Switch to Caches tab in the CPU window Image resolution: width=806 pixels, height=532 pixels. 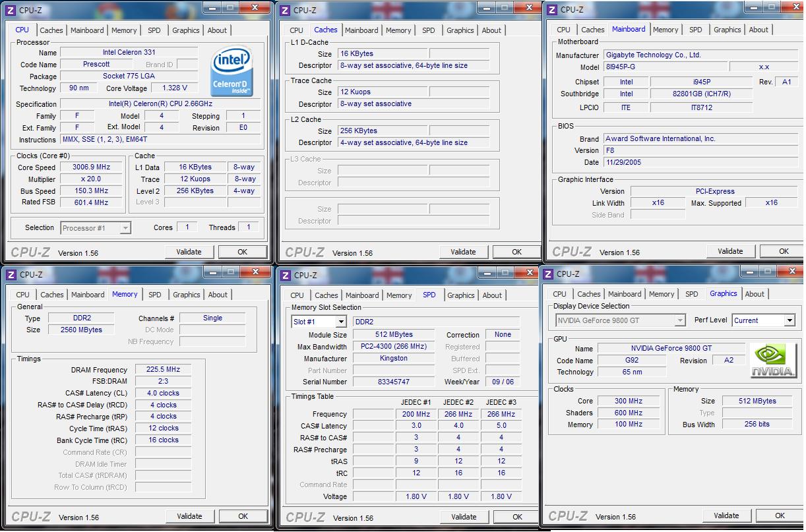tap(51, 30)
